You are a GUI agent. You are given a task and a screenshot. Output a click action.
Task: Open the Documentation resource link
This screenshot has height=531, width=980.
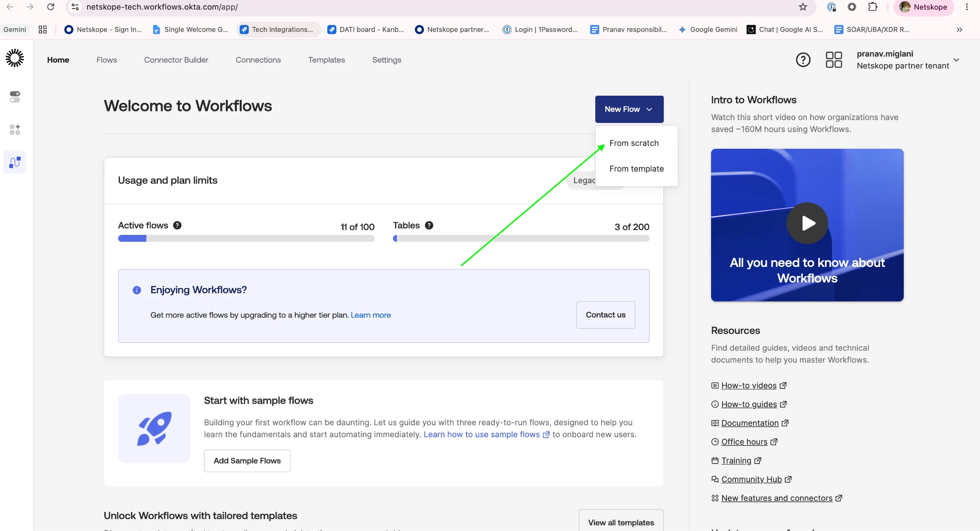click(750, 423)
